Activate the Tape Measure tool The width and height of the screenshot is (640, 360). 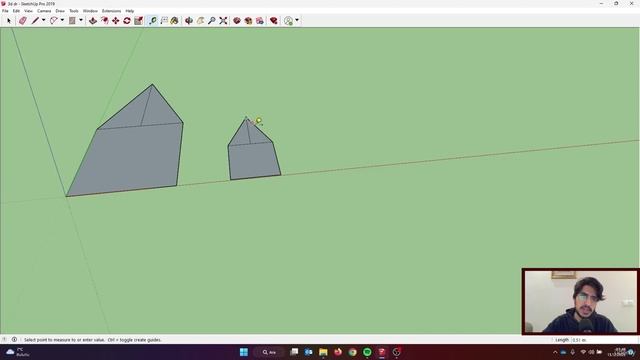click(x=153, y=20)
